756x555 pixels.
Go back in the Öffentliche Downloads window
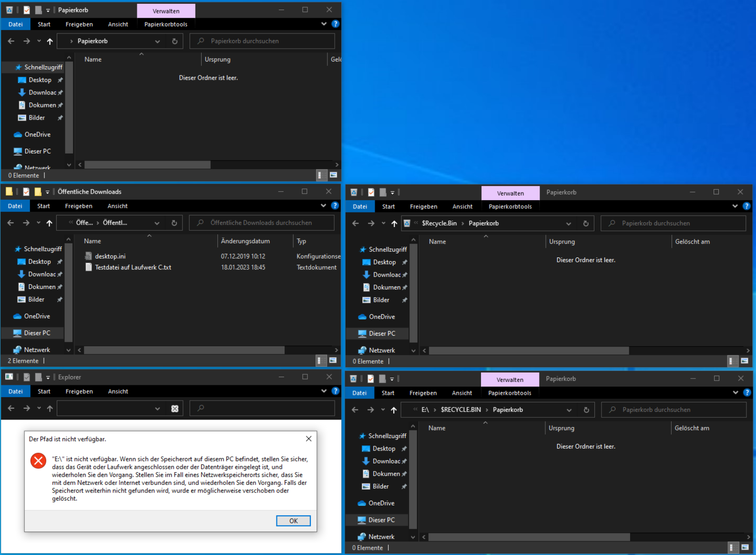[x=10, y=223]
